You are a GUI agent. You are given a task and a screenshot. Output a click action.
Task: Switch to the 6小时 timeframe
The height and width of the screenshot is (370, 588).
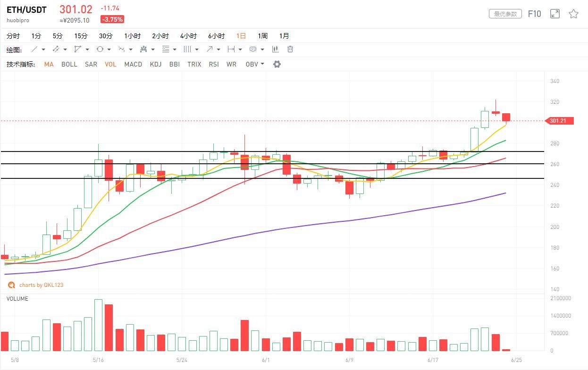217,36
